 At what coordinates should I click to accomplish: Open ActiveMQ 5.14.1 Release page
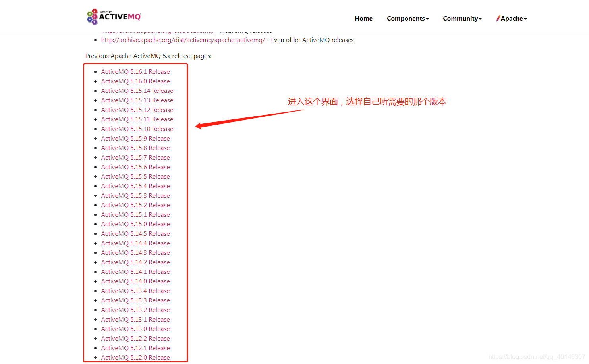click(135, 272)
